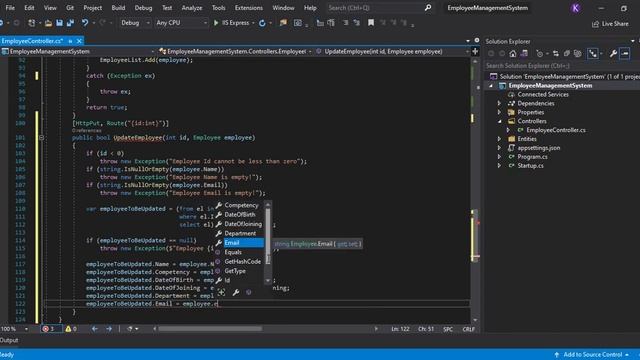Click the Undo arrow icon
The height and width of the screenshot is (360, 640).
[x=84, y=23]
